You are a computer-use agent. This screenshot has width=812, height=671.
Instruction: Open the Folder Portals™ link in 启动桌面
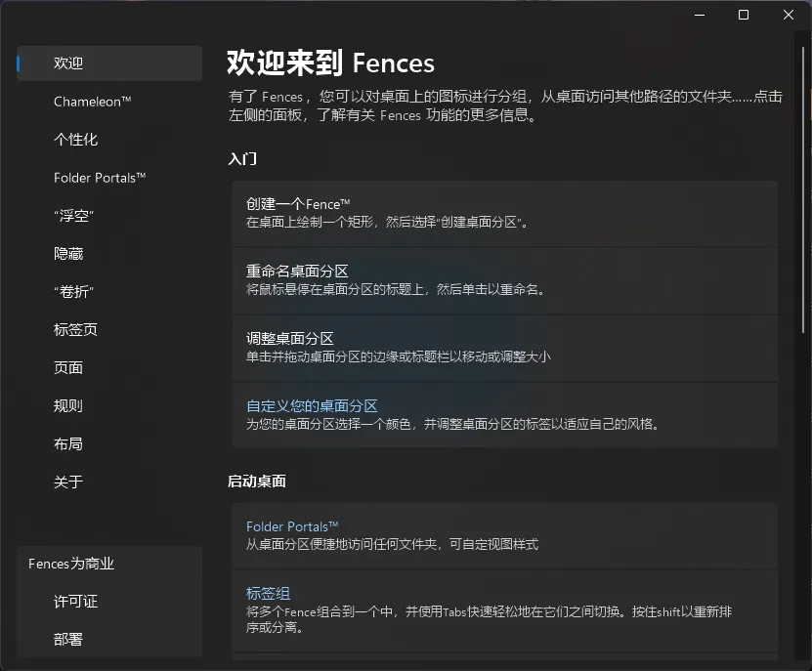(292, 526)
